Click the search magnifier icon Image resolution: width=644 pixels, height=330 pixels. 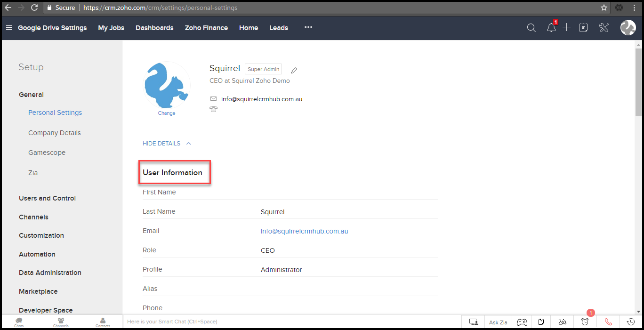point(531,28)
